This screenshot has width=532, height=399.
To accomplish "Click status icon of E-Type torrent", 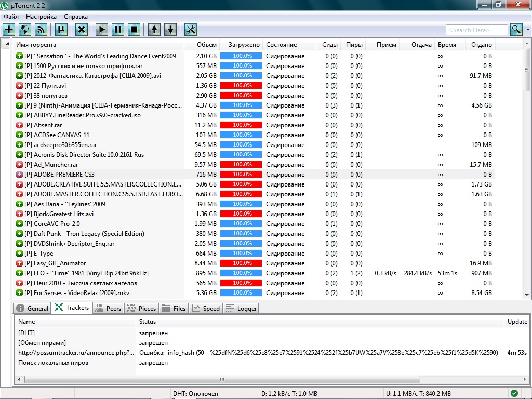I will click(19, 254).
